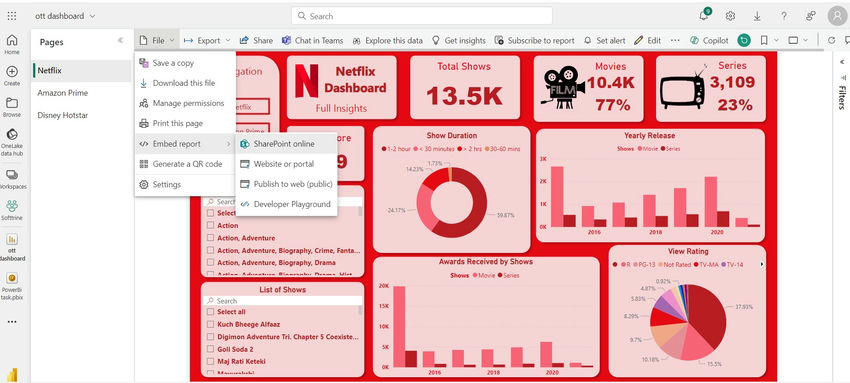850x383 pixels.
Task: Open the notifications bell icon
Action: click(704, 16)
